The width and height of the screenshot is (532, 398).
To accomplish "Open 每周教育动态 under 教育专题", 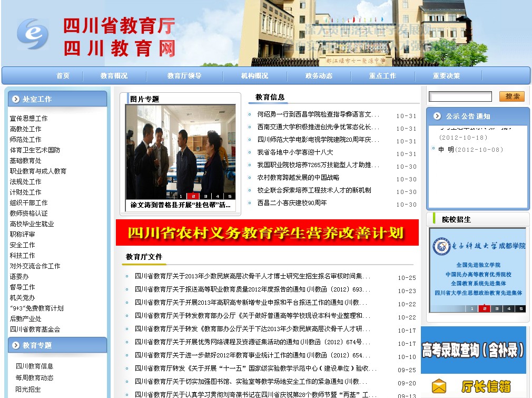I will coord(34,377).
